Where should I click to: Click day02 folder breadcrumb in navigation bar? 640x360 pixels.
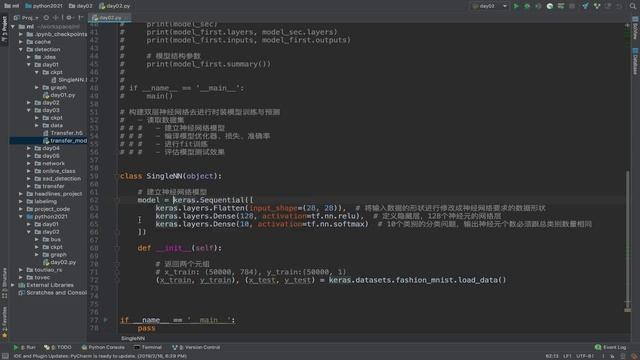(x=80, y=6)
